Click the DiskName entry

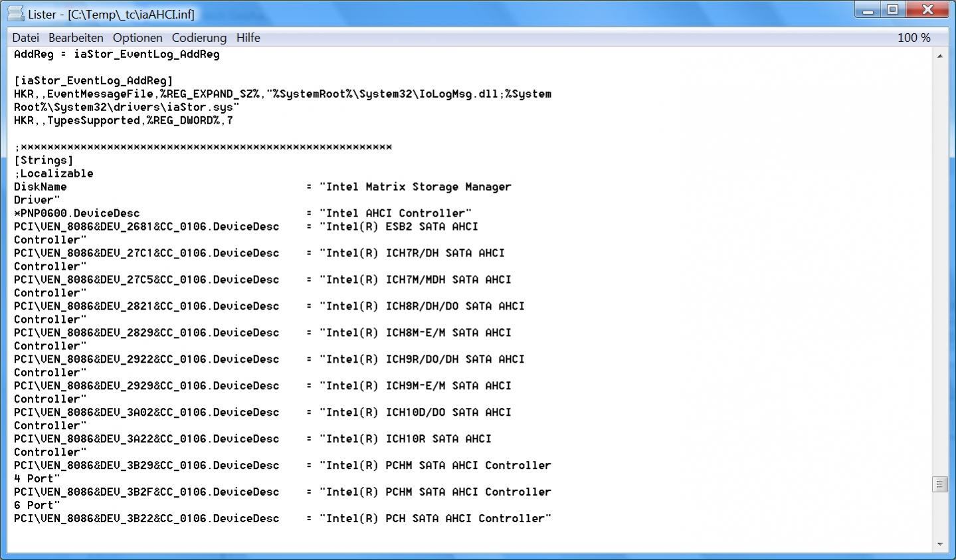tap(41, 187)
